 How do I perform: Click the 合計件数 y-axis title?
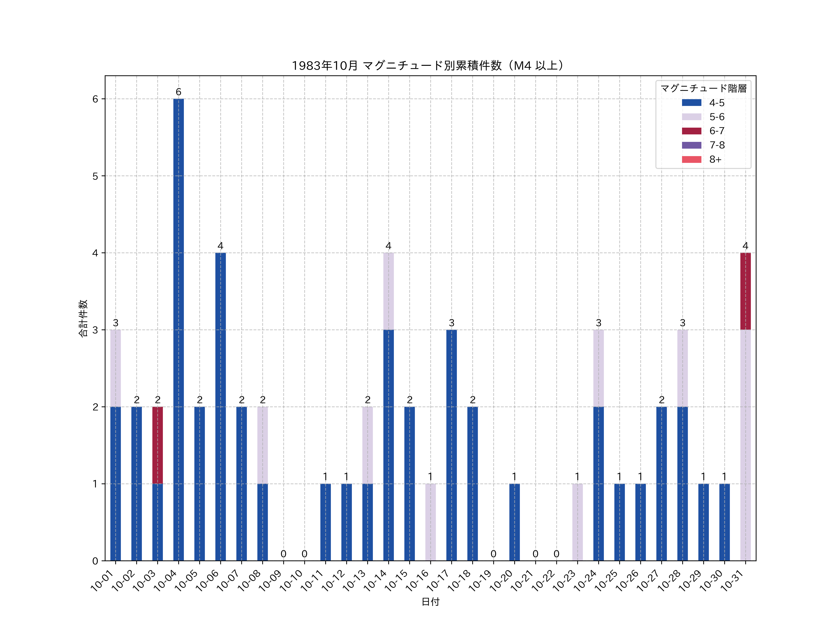click(x=83, y=318)
